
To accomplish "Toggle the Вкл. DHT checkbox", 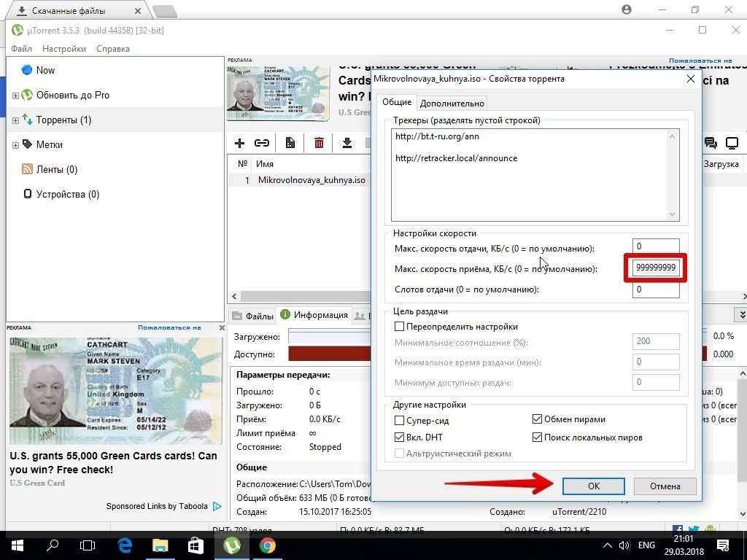I will pos(399,437).
